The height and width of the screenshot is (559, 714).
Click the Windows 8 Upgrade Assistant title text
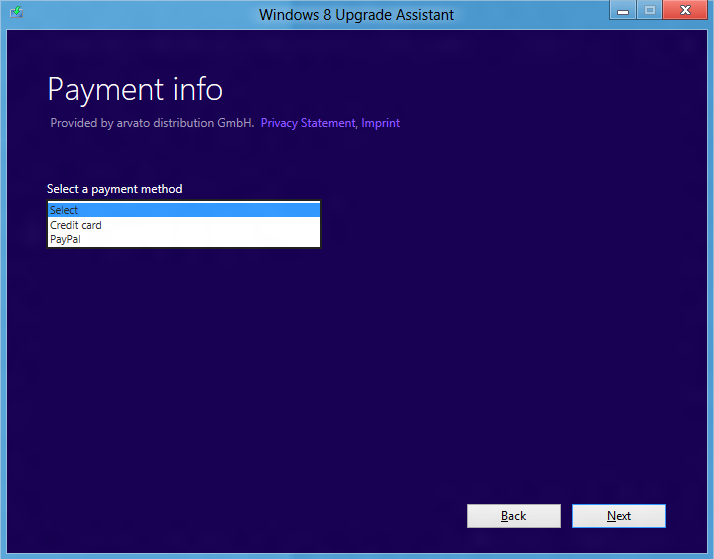356,14
